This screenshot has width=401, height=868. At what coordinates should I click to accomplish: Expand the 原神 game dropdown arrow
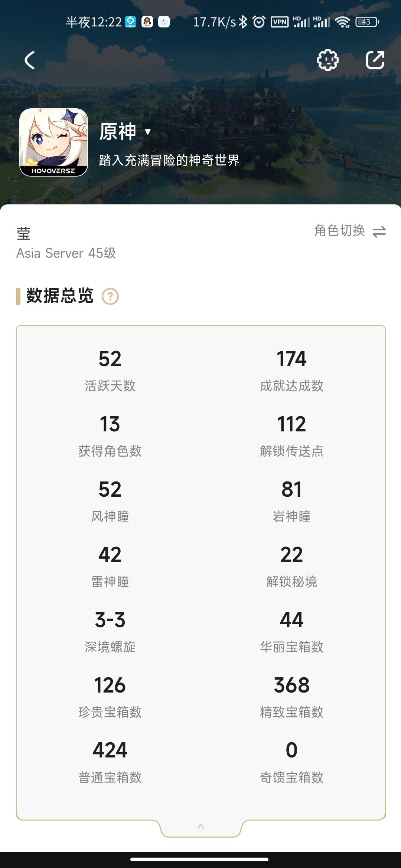click(x=148, y=132)
